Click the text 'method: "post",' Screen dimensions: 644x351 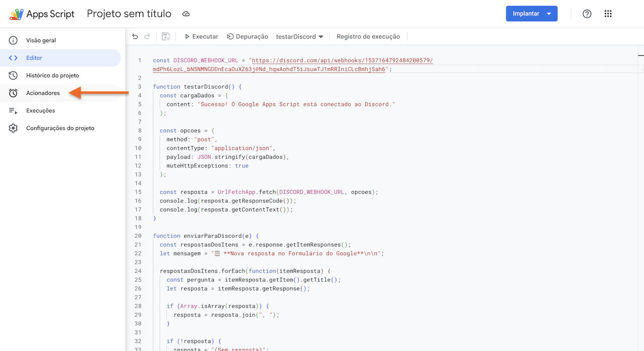(x=192, y=139)
